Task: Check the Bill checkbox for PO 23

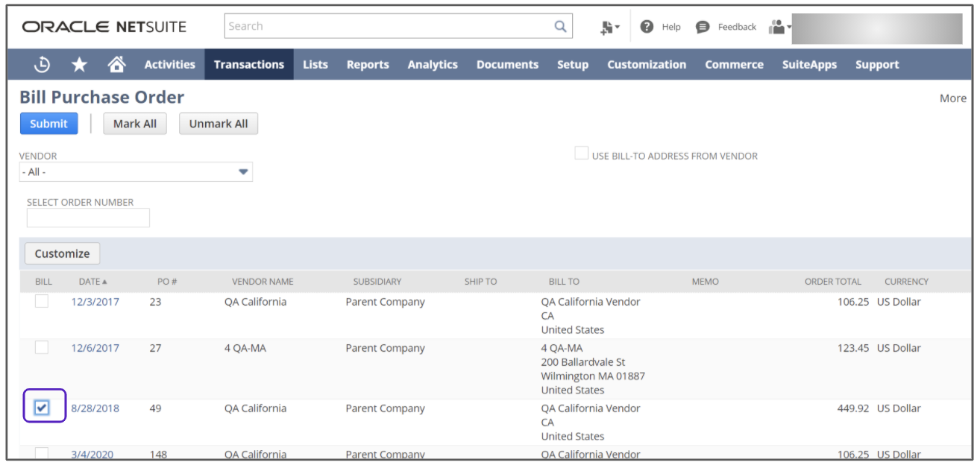Action: [42, 301]
